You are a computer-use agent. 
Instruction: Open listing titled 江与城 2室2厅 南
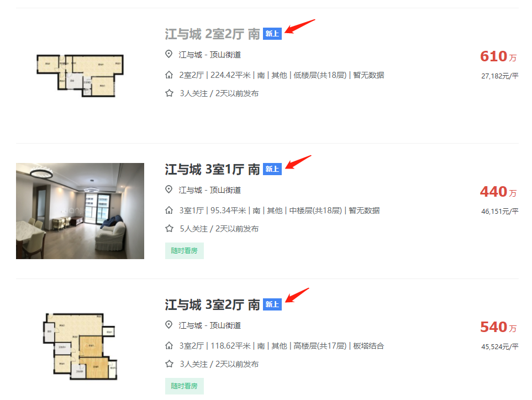coord(212,34)
